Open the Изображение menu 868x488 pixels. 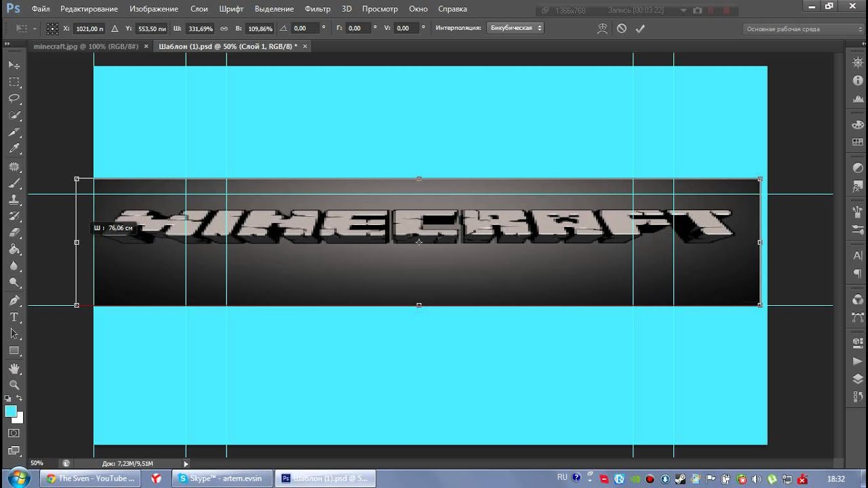click(x=154, y=9)
